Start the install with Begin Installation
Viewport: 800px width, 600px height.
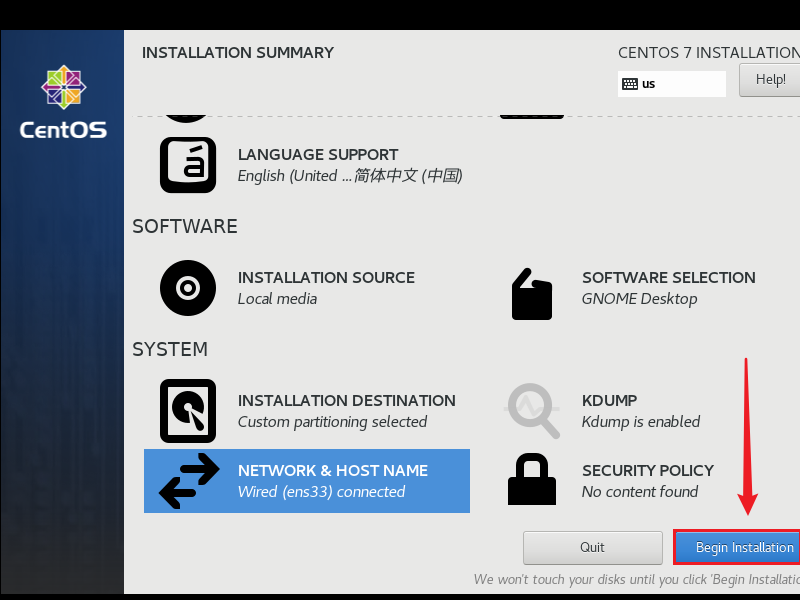[737, 547]
